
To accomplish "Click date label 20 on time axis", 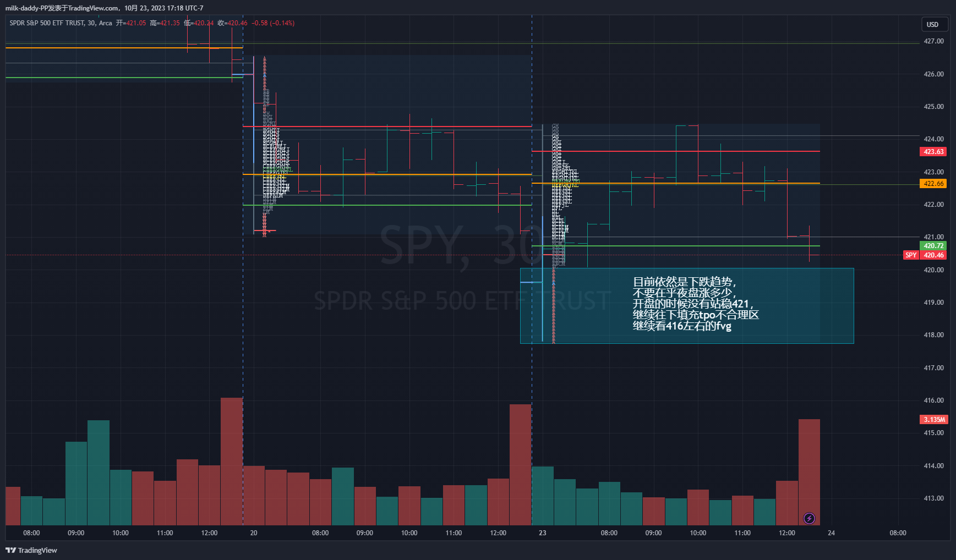I will click(254, 533).
